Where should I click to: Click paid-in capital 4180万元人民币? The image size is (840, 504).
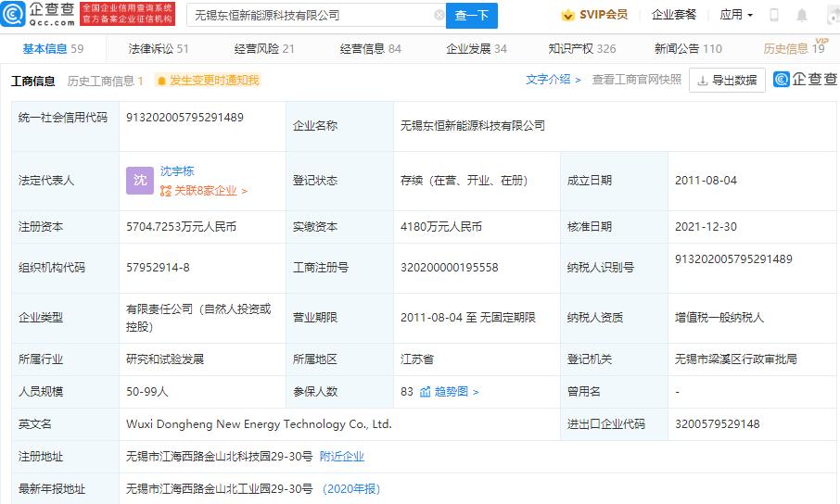[441, 227]
